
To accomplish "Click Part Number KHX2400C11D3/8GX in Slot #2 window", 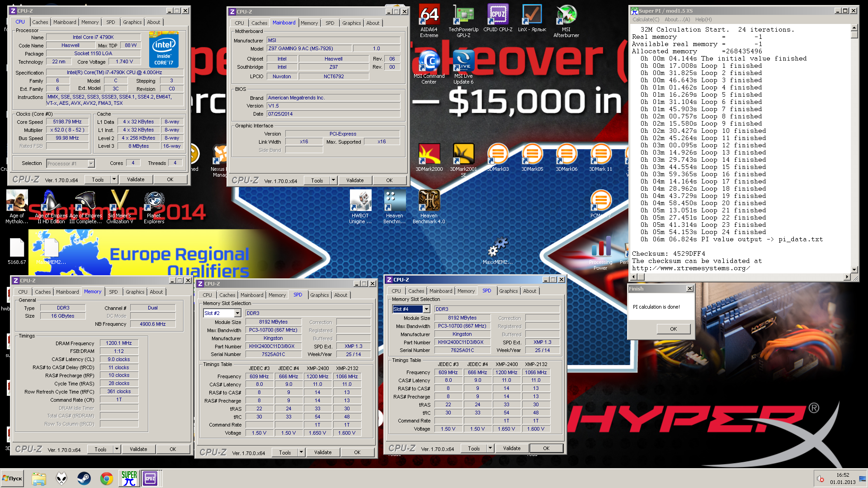I will 273,346.
